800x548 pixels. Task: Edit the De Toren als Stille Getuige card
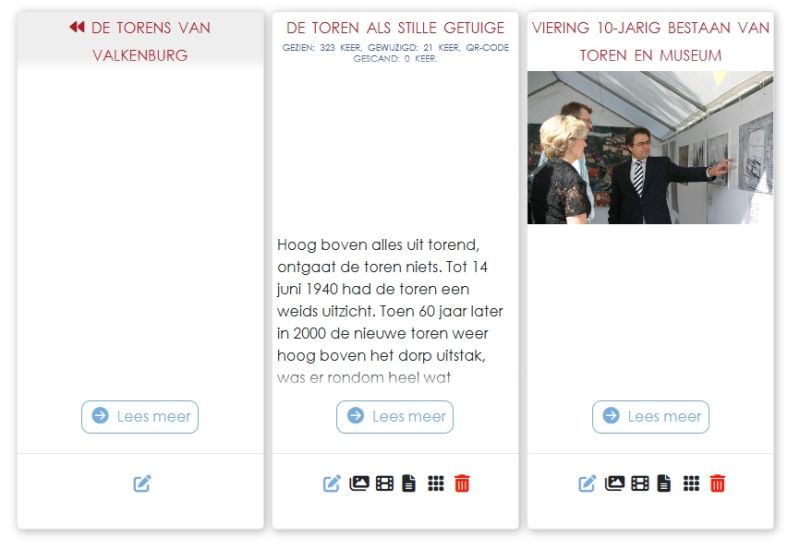(332, 483)
